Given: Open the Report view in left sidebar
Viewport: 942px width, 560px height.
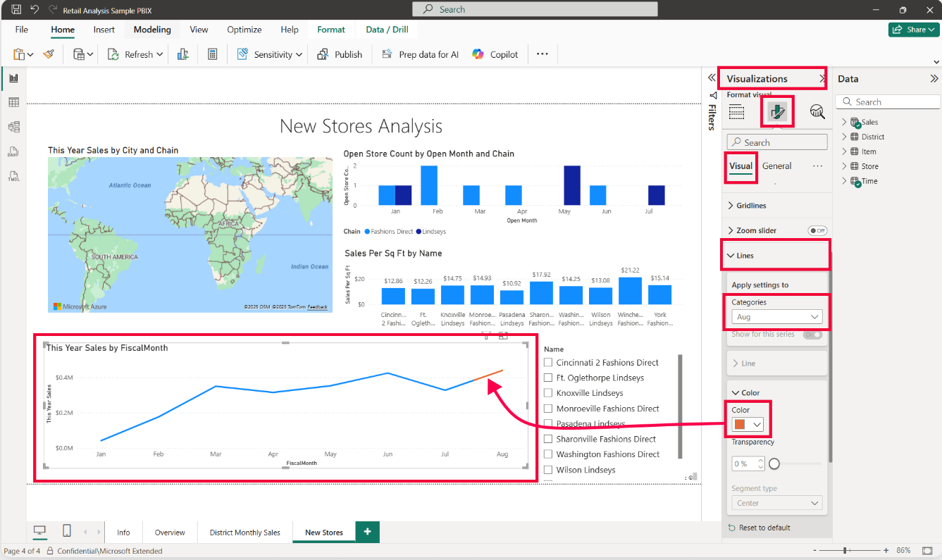Looking at the screenshot, I should point(13,78).
